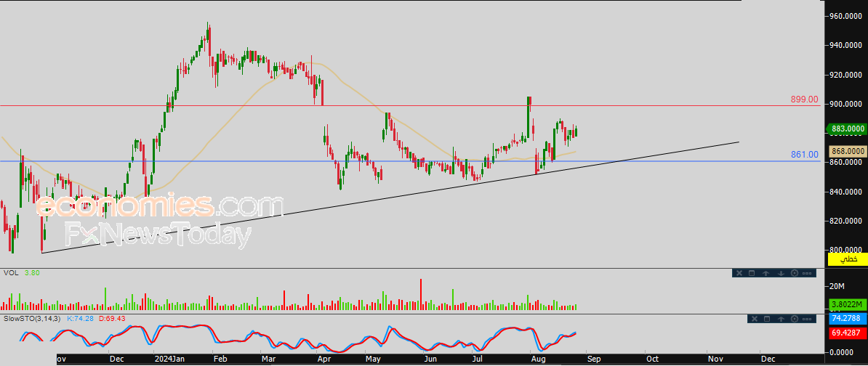This screenshot has height=366, width=868.
Task: Close the SlowSTO indicator panel
Action: pyautogui.click(x=755, y=319)
